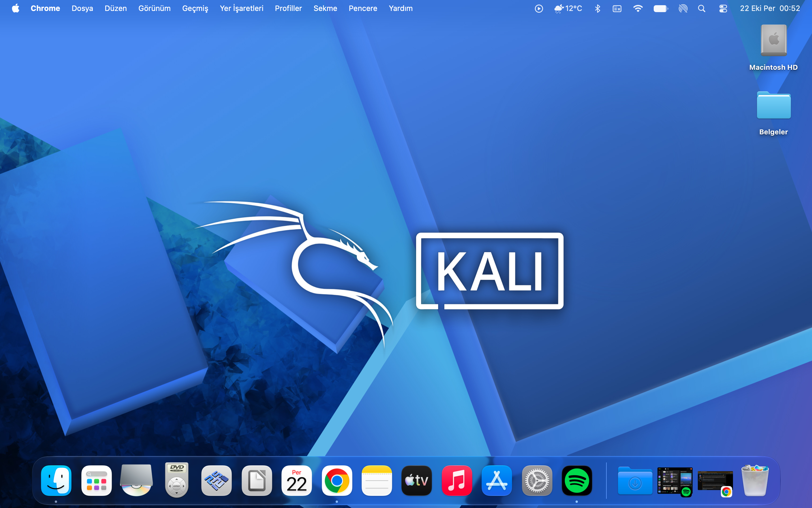Screen dimensions: 812x508
Task: Open Launchpad in the Dock
Action: click(x=96, y=480)
